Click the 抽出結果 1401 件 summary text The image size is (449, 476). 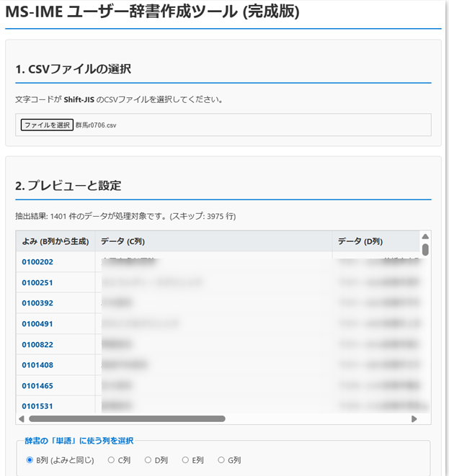pos(125,216)
